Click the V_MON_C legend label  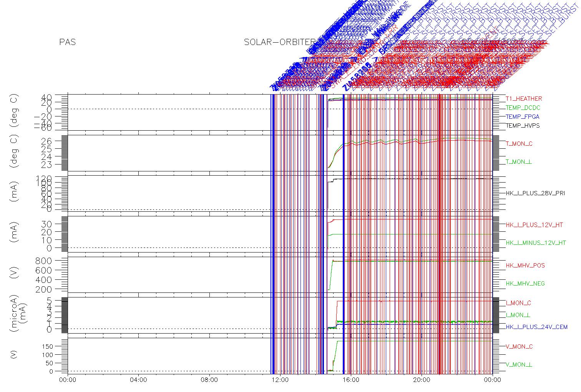[519, 347]
